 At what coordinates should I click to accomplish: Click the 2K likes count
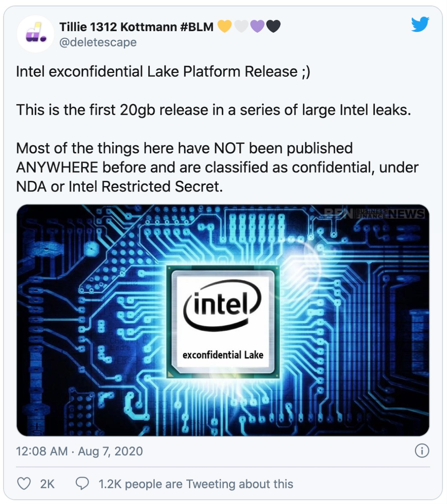pos(47,484)
